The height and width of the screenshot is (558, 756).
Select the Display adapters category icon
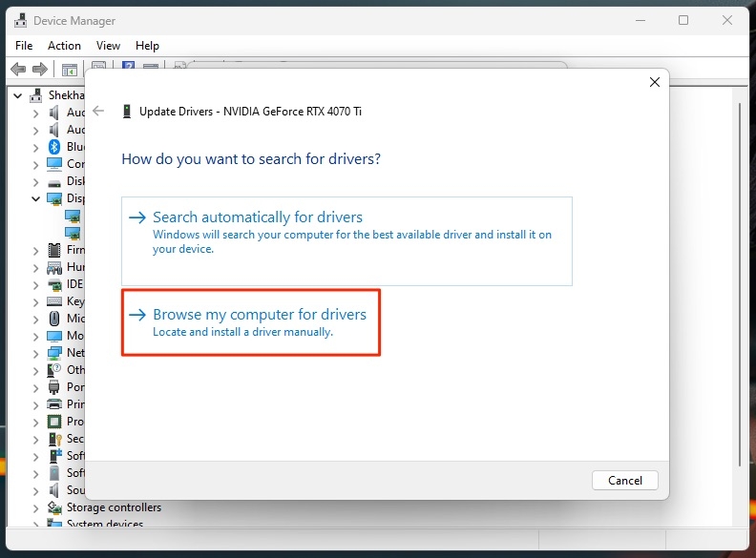coord(54,198)
